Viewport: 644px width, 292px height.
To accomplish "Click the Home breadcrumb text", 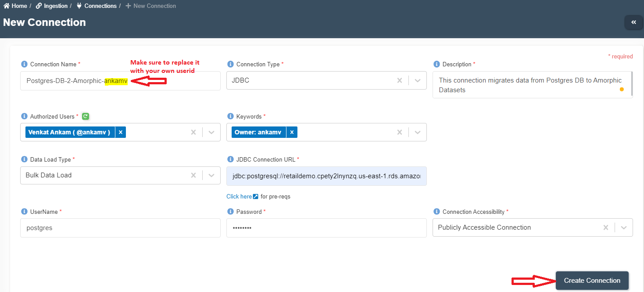I will pyautogui.click(x=19, y=6).
